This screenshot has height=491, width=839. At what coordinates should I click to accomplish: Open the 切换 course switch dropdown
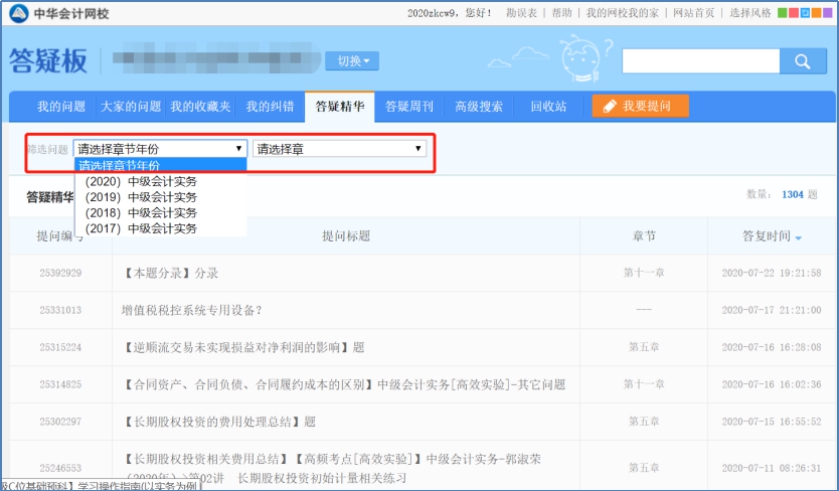point(352,62)
